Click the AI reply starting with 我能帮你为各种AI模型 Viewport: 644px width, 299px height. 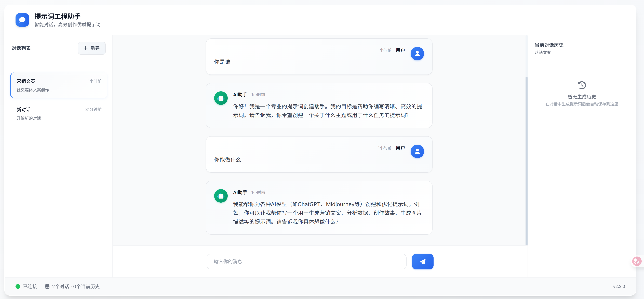[327, 213]
